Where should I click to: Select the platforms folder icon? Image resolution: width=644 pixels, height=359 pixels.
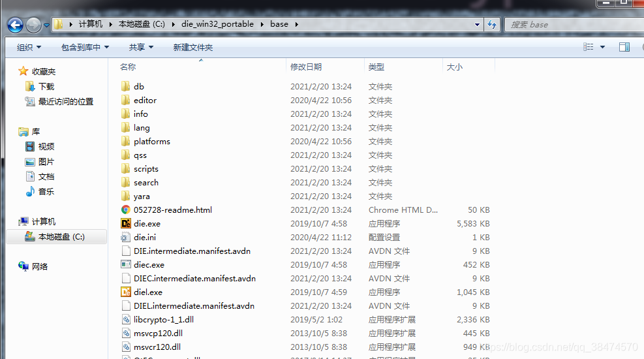coord(126,141)
